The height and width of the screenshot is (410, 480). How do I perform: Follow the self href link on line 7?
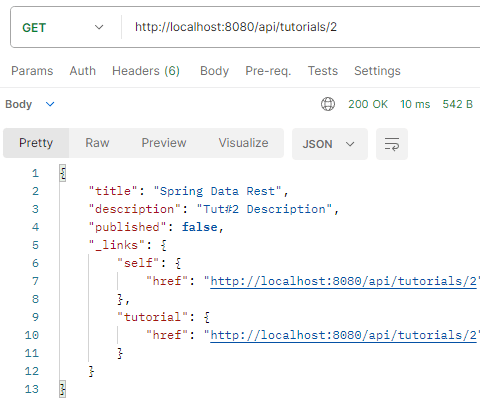coord(343,281)
